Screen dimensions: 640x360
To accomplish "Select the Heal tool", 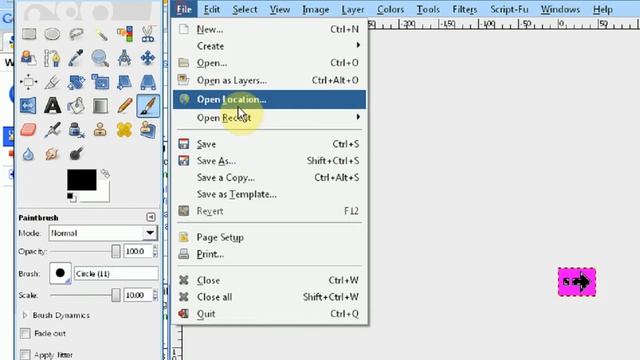I will point(124,130).
